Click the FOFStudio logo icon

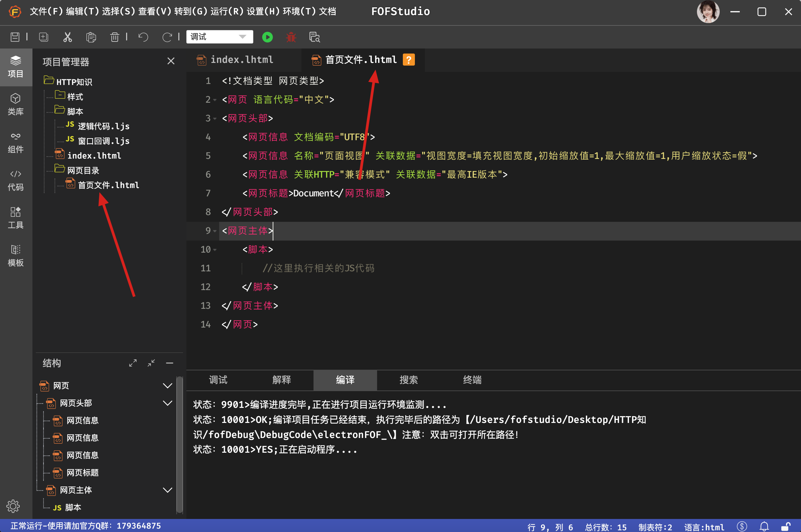[x=15, y=12]
